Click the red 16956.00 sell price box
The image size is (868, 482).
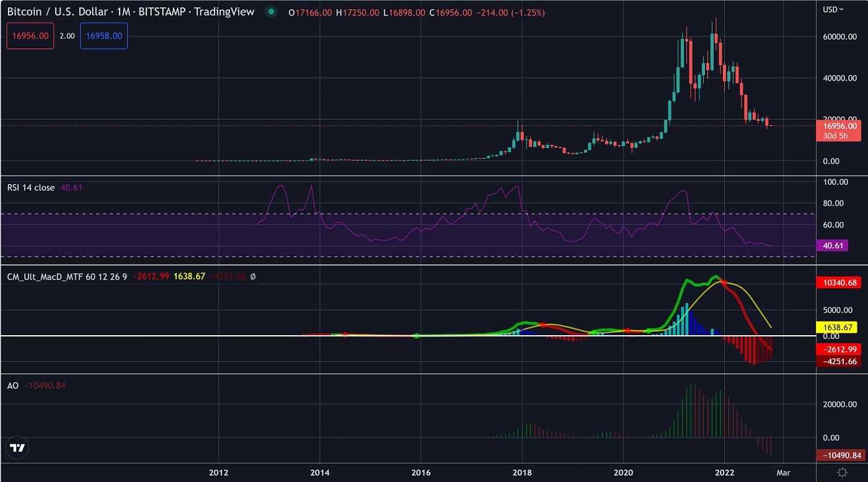pos(30,36)
